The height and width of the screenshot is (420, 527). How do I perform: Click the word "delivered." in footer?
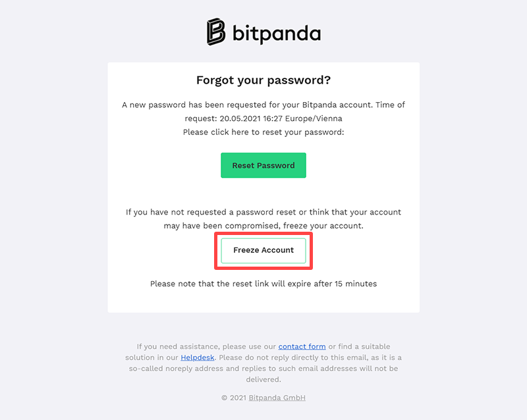263,380
